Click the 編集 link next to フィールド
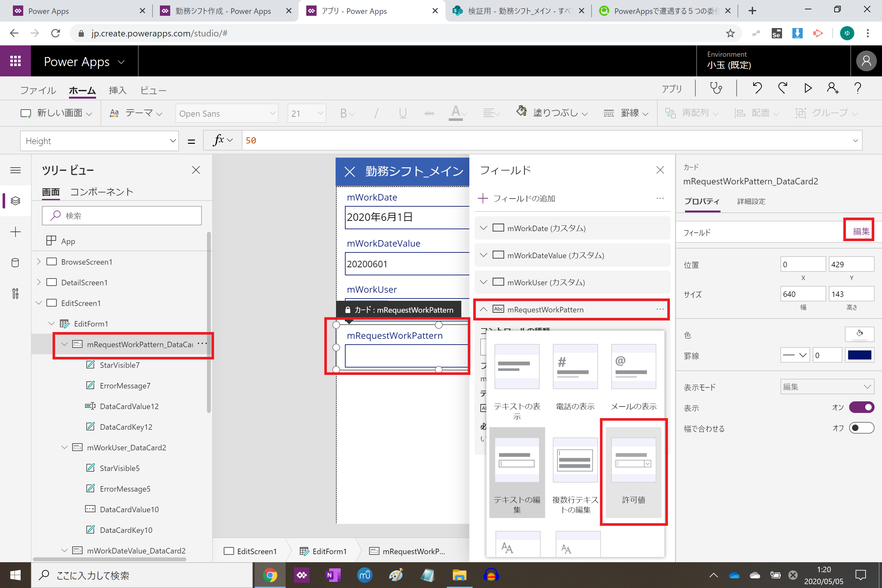 [861, 231]
